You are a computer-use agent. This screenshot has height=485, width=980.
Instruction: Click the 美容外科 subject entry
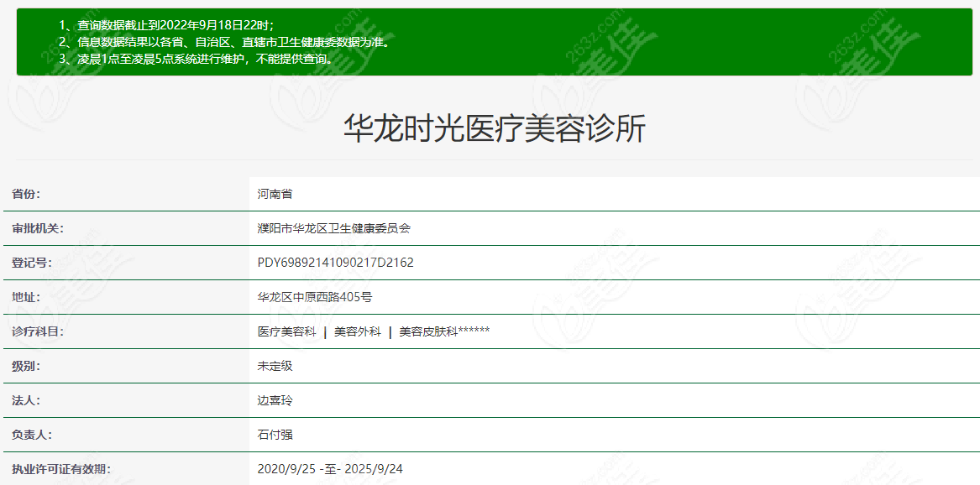point(357,331)
